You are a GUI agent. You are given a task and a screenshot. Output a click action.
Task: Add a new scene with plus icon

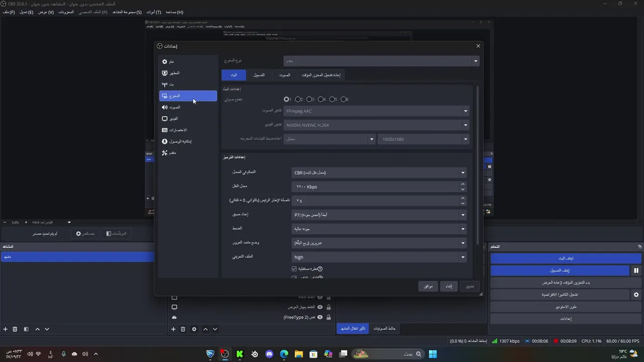(x=6, y=329)
